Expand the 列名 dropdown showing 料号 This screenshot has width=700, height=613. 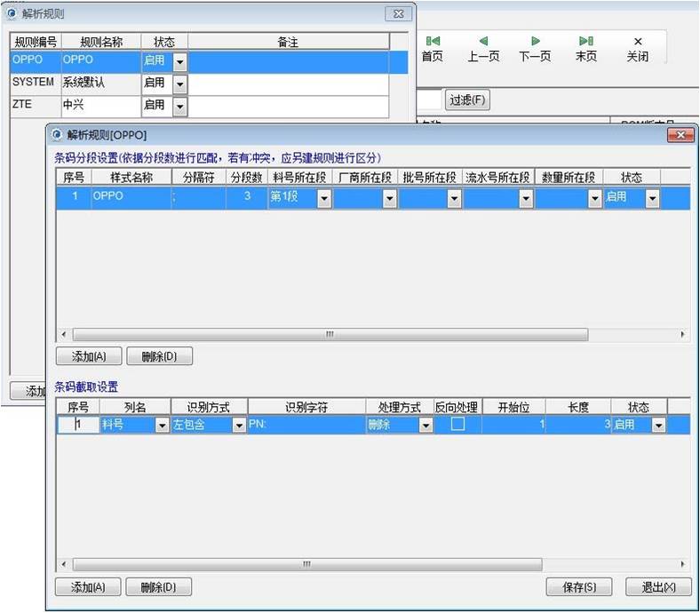[x=162, y=426]
